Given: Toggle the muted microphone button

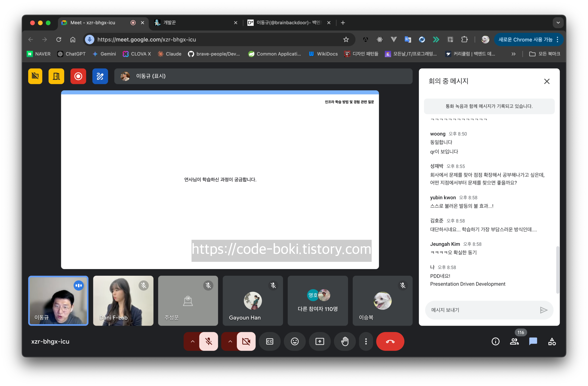Looking at the screenshot, I should (209, 341).
